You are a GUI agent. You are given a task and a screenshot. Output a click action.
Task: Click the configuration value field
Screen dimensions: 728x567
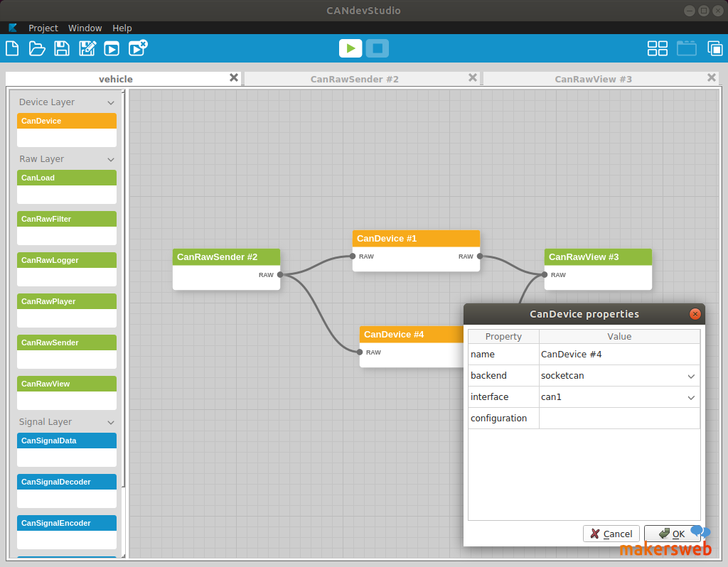click(619, 418)
